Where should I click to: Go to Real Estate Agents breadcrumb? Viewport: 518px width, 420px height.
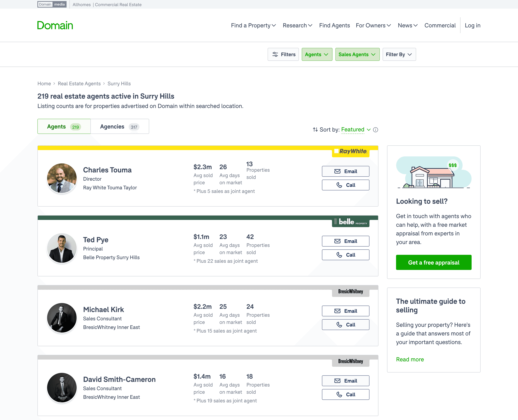[79, 83]
